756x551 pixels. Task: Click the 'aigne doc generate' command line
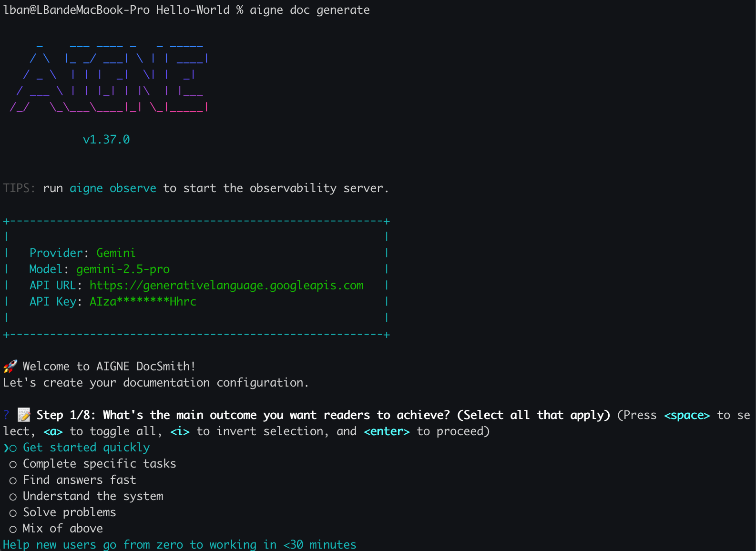click(x=310, y=10)
